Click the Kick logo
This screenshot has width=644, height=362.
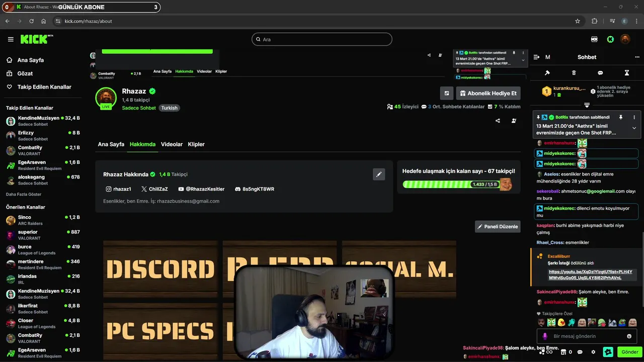click(37, 39)
